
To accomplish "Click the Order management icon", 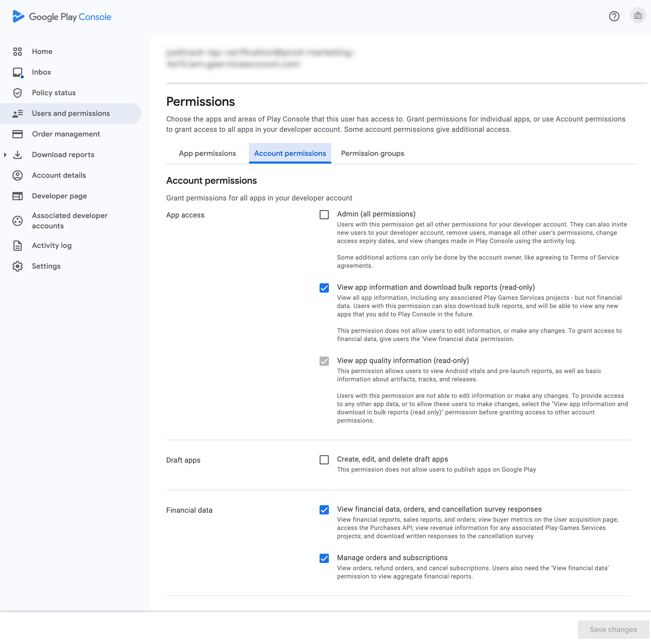I will pyautogui.click(x=18, y=134).
